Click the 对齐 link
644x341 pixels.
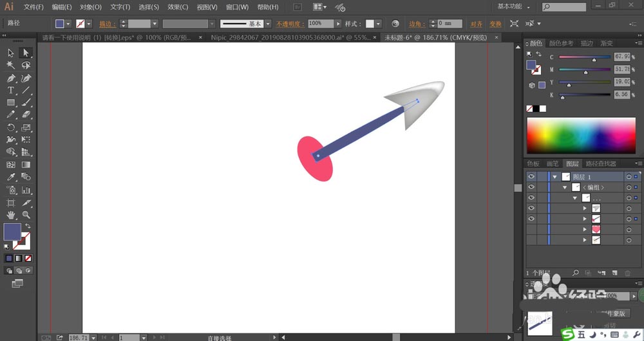click(x=476, y=24)
